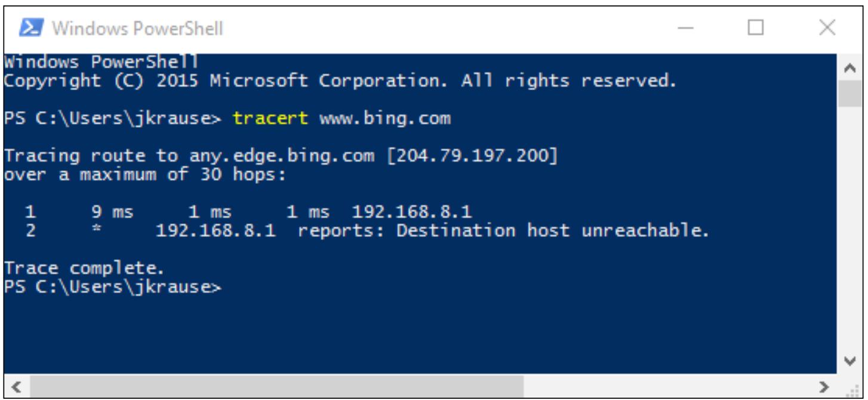Click the yellow tracert command text
This screenshot has height=400, width=868.
[270, 118]
